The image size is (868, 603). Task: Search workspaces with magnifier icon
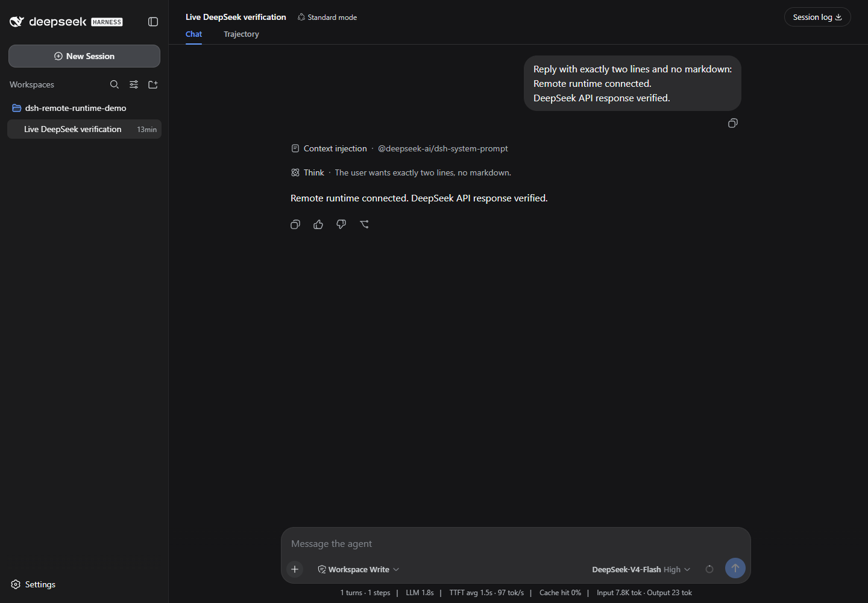point(115,84)
